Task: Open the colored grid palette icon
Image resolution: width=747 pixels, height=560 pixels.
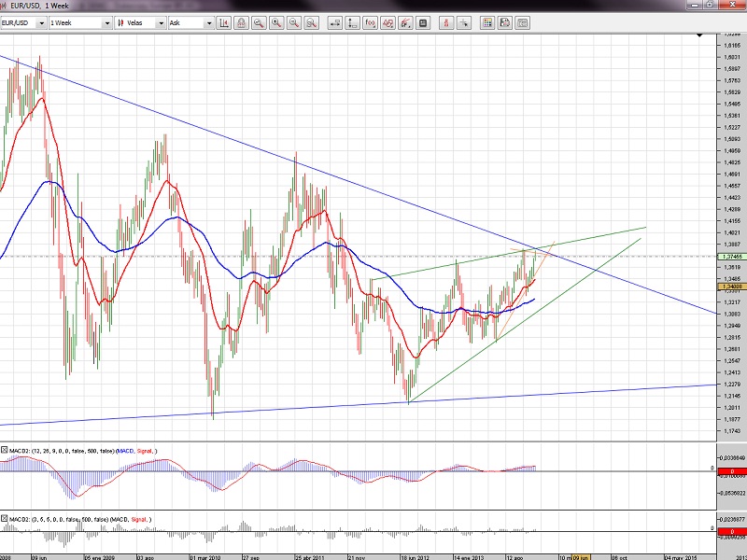Action: tap(486, 21)
